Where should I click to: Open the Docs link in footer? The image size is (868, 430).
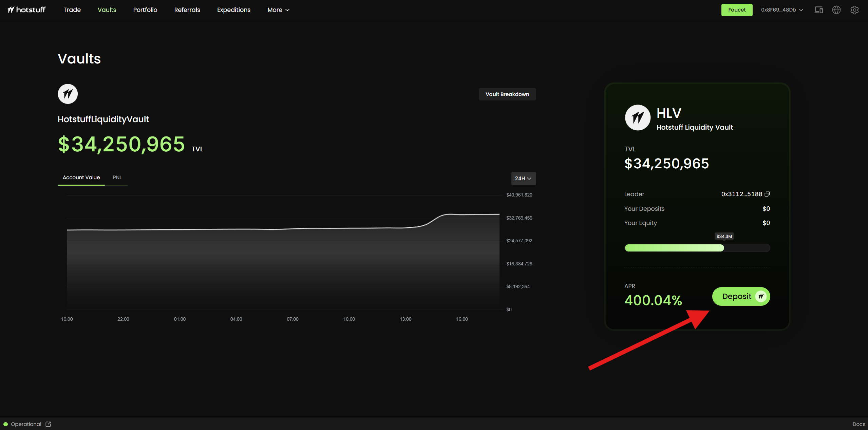pyautogui.click(x=858, y=424)
